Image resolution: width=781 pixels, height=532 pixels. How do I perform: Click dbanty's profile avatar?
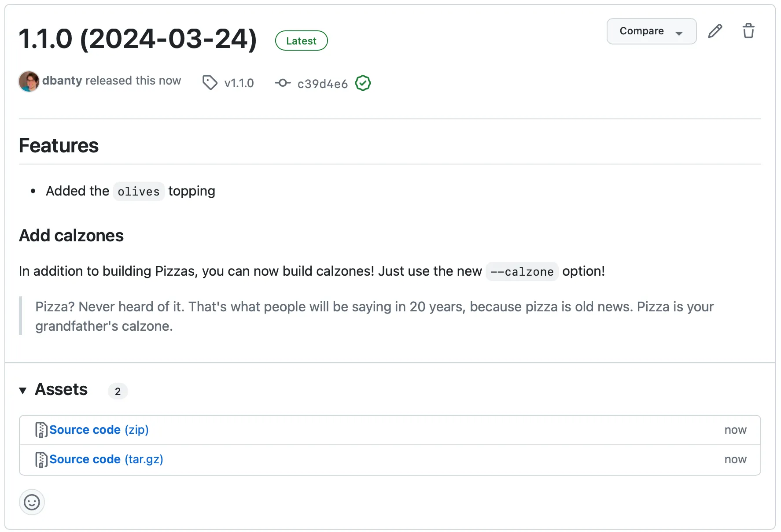click(x=29, y=81)
